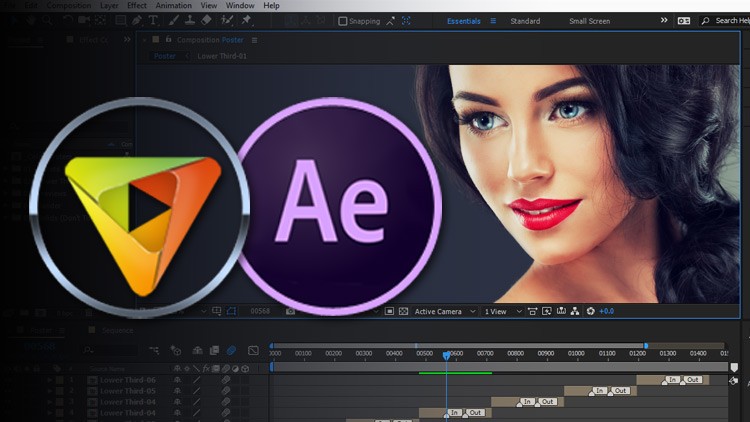Open the Composition menu
Viewport: 750px width, 422px height.
tap(69, 5)
